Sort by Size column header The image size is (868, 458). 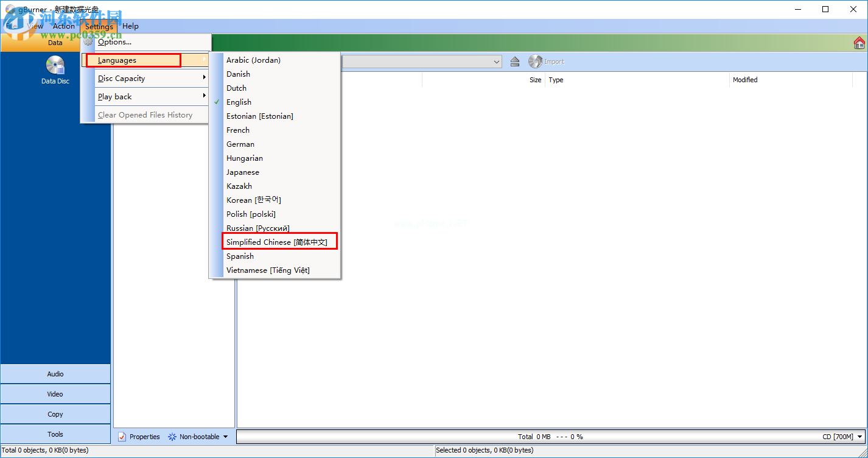[483, 80]
